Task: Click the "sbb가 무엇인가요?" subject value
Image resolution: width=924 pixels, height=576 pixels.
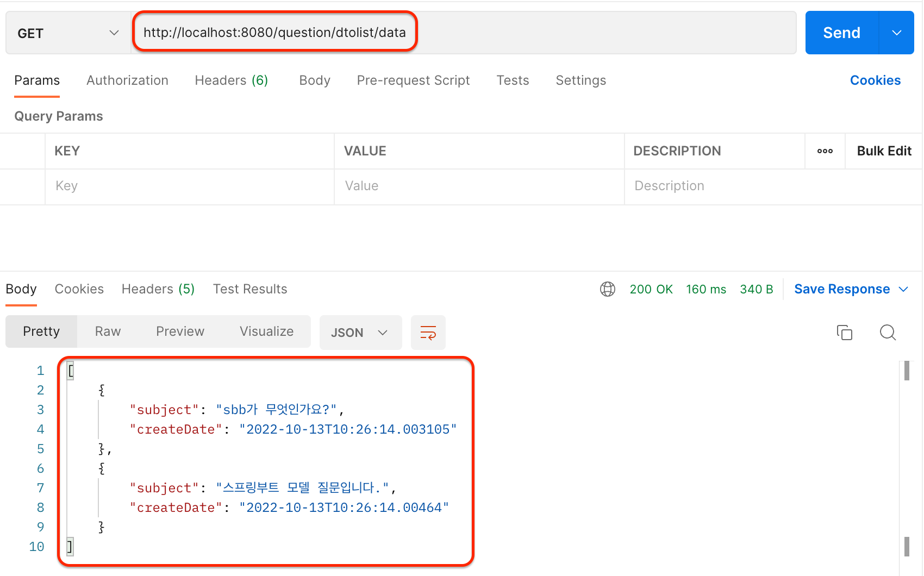Action: tap(276, 410)
